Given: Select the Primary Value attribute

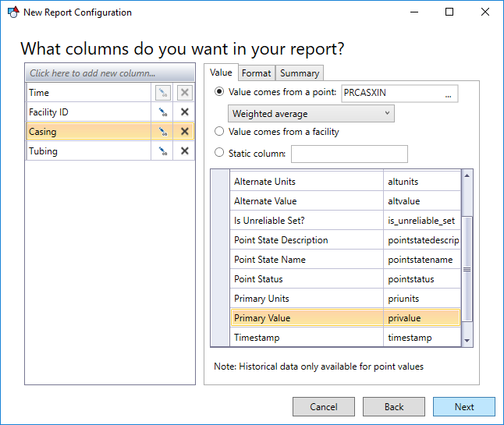Looking at the screenshot, I should [307, 318].
